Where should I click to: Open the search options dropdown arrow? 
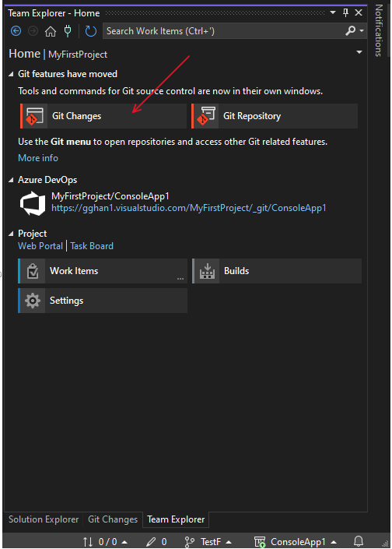362,31
